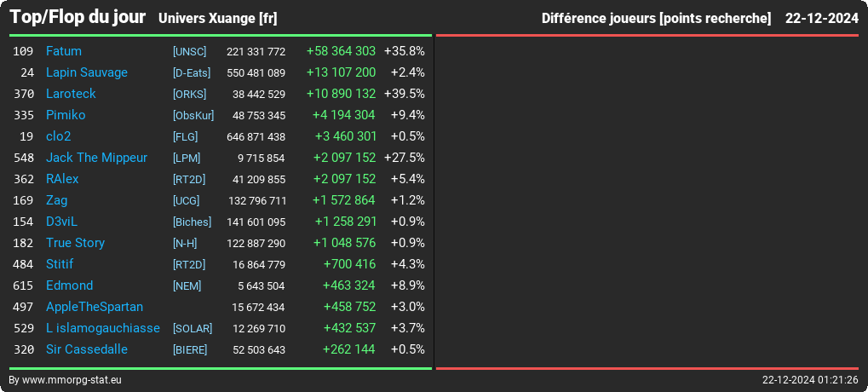This screenshot has height=392, width=868.
Task: Open AppleTheSpartan player link
Action: click(95, 307)
